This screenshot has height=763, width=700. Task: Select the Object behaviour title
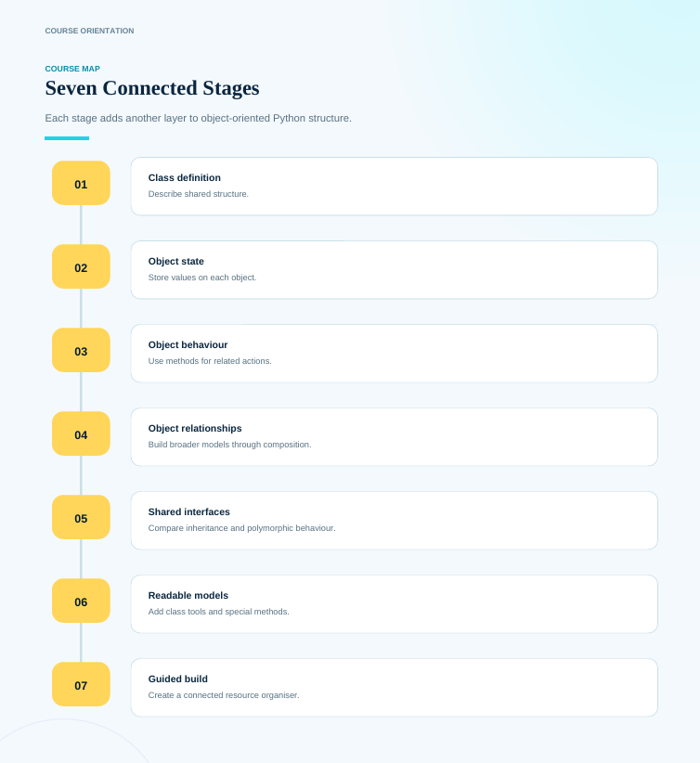point(188,345)
